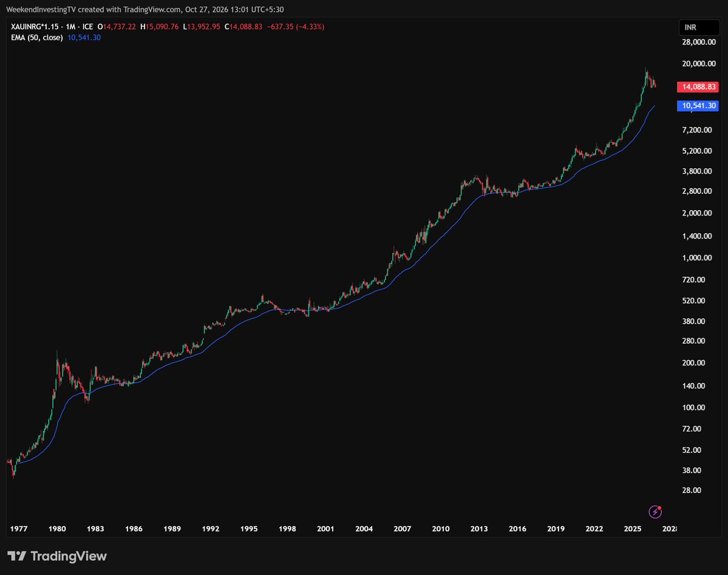
Task: Click the 28.00 price axis label
Action: pos(692,491)
